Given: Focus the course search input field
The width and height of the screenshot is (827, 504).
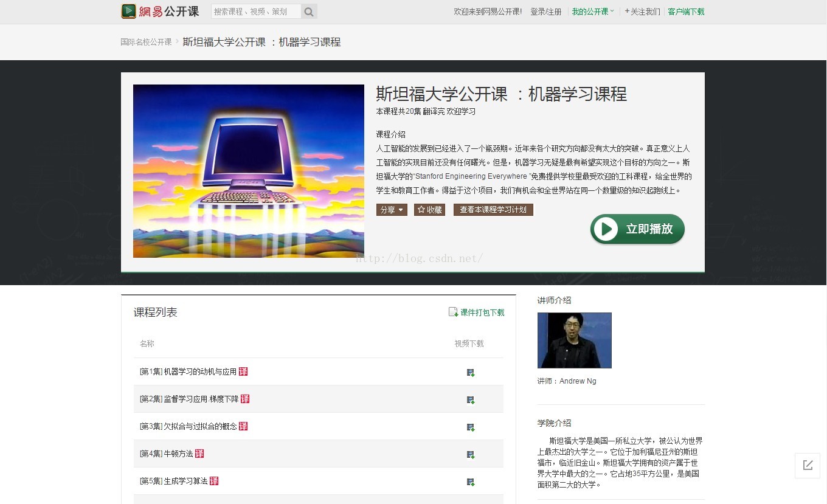Looking at the screenshot, I should pos(256,12).
